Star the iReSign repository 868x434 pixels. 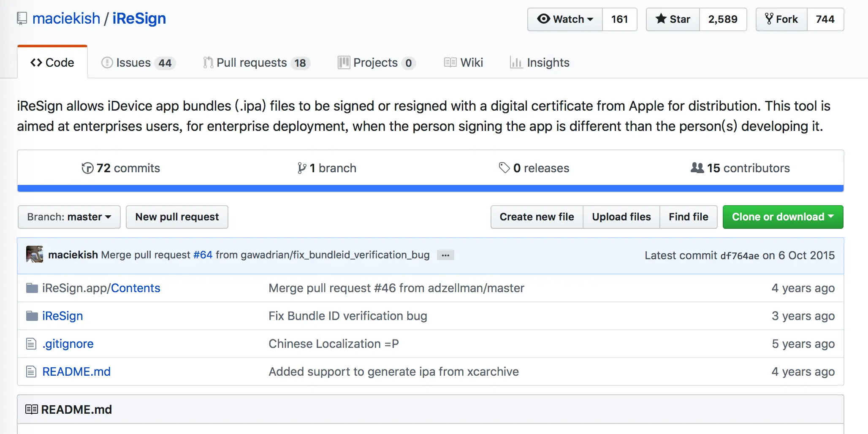tap(673, 19)
